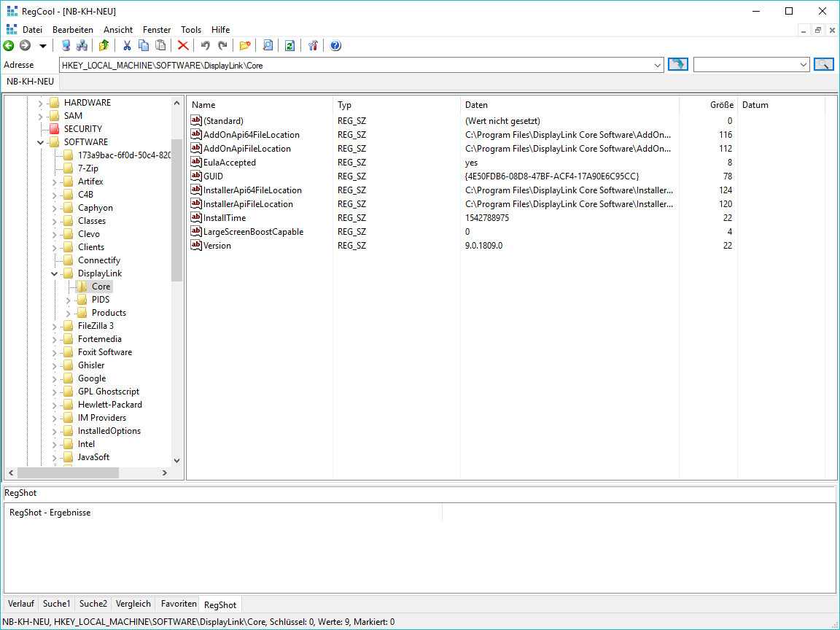Switch to the Vergleich tab
The width and height of the screenshot is (840, 630).
tap(133, 604)
